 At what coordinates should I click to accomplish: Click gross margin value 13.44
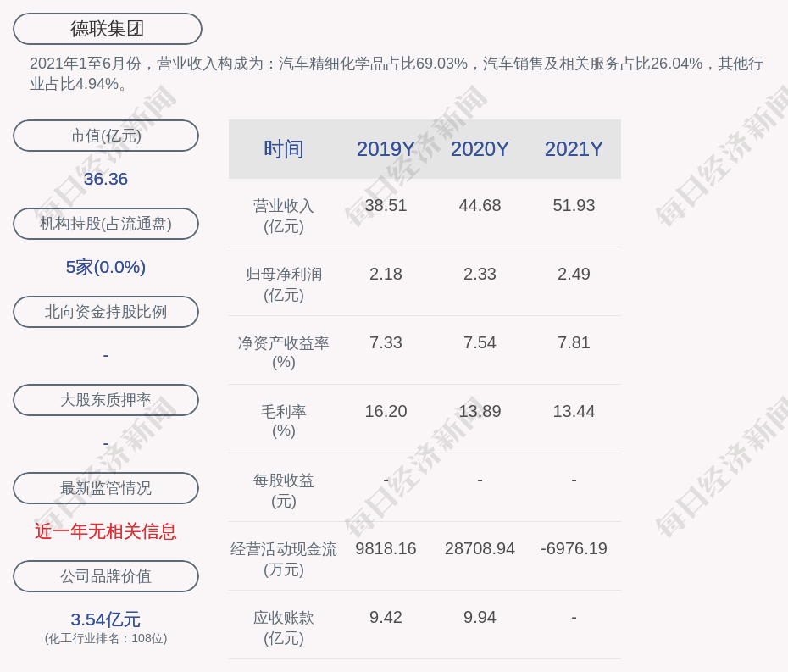click(x=574, y=411)
